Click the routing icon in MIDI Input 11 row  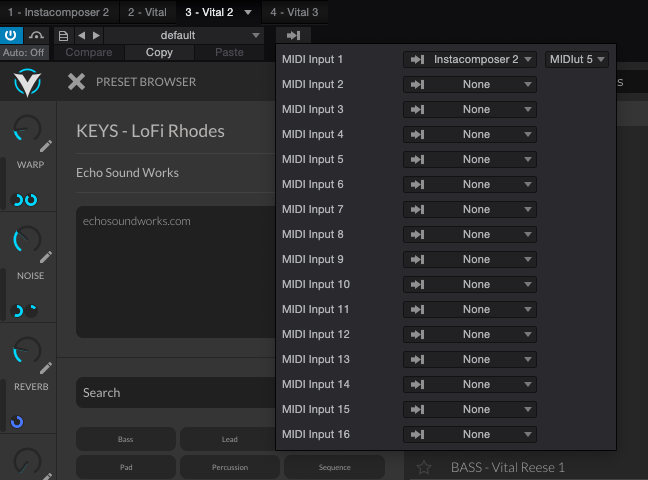point(417,310)
